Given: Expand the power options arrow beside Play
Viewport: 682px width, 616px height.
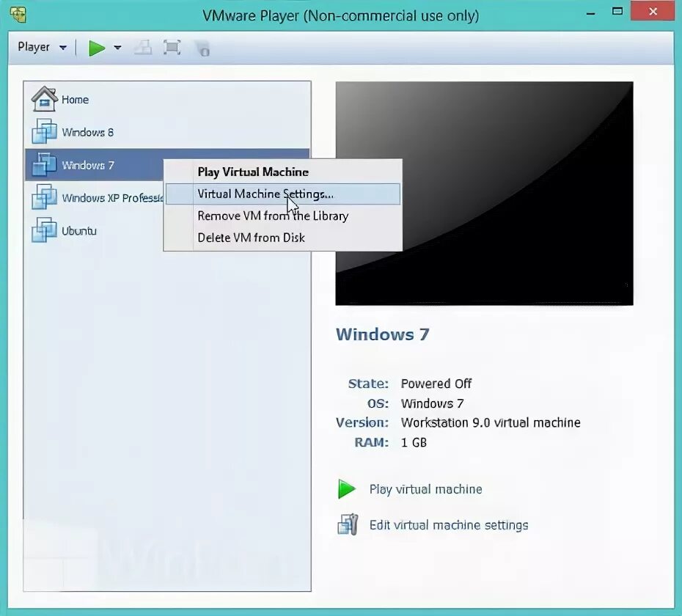Looking at the screenshot, I should (x=117, y=48).
